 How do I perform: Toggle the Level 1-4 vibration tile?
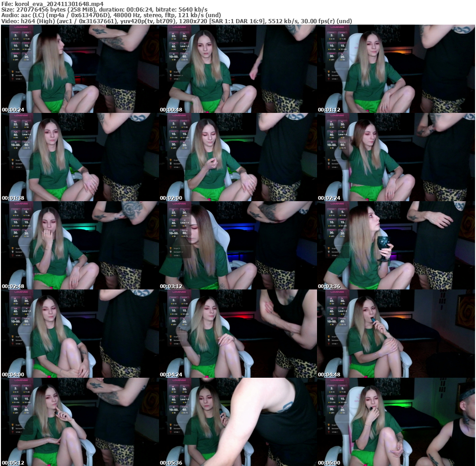184,46
